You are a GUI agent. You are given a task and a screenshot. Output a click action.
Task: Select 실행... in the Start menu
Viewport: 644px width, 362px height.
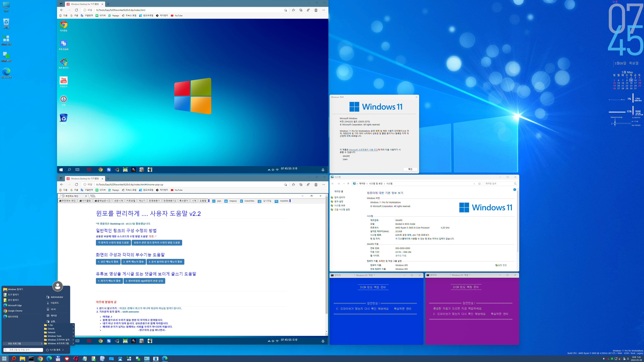57,321
